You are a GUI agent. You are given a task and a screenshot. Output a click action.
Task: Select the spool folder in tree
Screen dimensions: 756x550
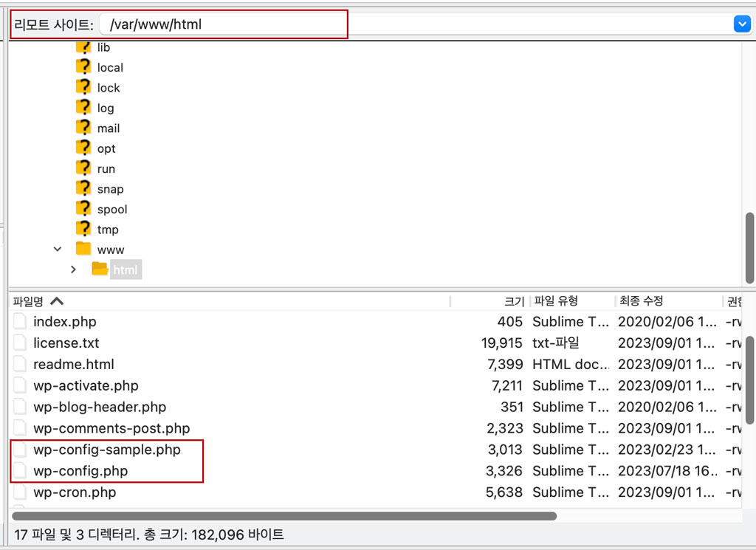[x=112, y=209]
